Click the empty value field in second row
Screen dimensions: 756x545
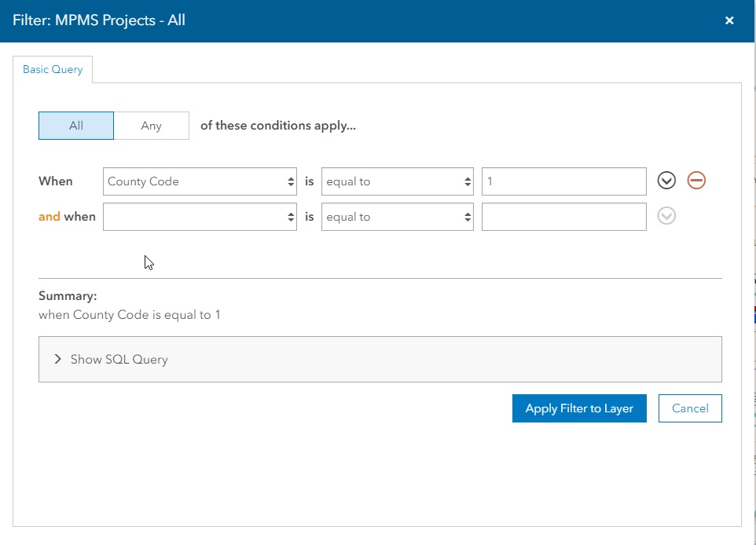563,217
